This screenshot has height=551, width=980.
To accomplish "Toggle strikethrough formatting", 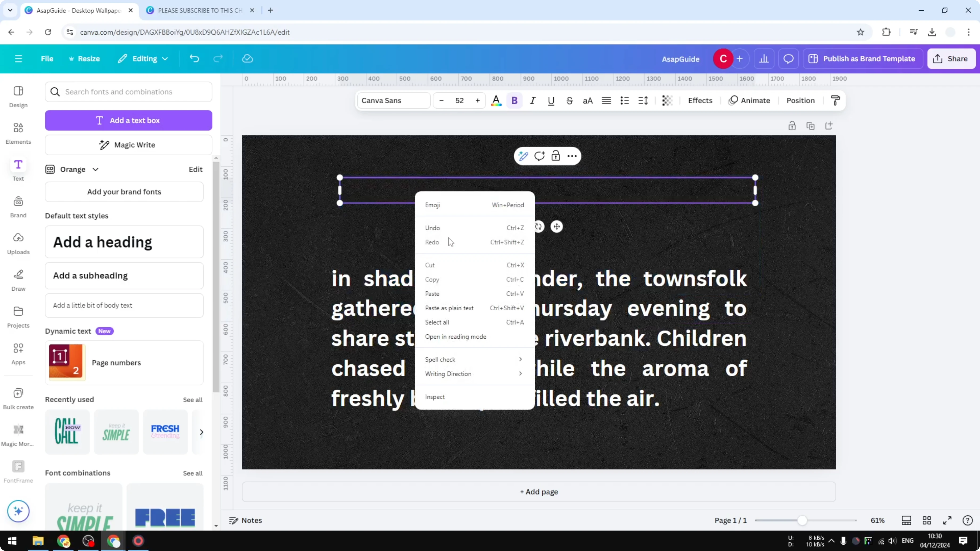I will point(569,100).
